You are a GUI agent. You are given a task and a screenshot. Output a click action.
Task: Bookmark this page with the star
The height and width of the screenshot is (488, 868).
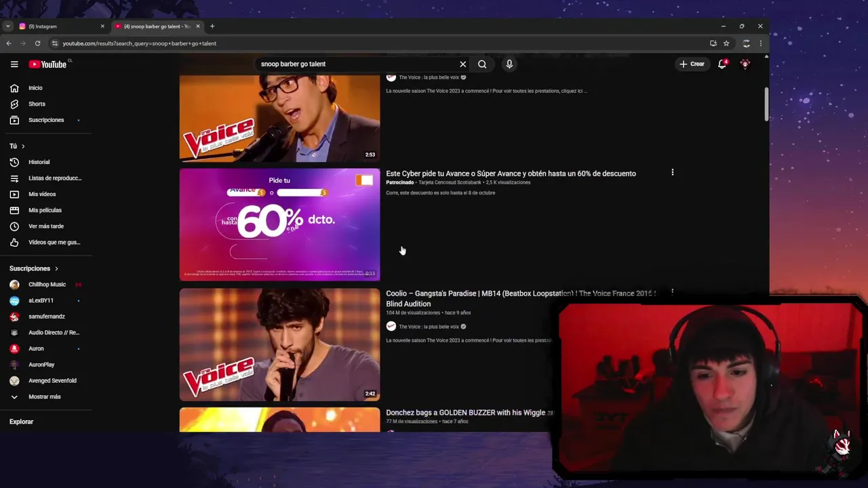tap(726, 43)
